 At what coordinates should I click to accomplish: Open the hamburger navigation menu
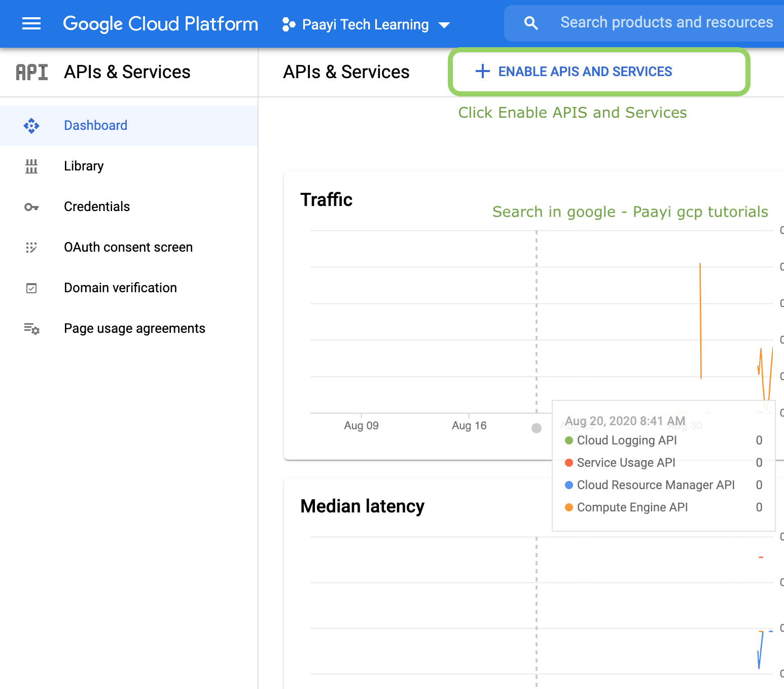[x=31, y=24]
